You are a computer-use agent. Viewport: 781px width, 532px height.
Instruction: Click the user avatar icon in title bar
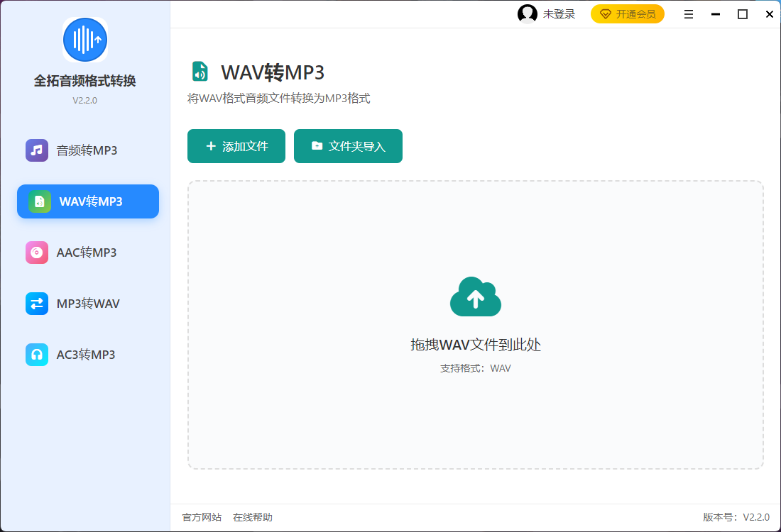528,14
